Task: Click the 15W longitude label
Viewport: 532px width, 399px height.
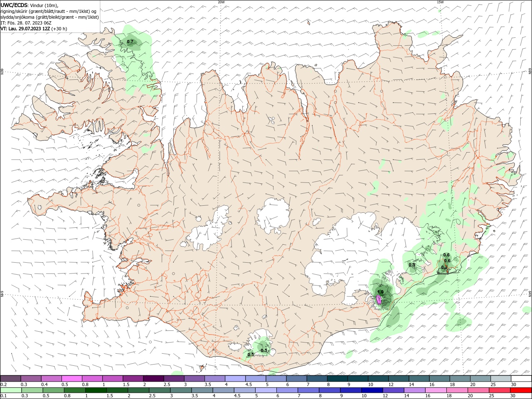Action: coord(440,2)
